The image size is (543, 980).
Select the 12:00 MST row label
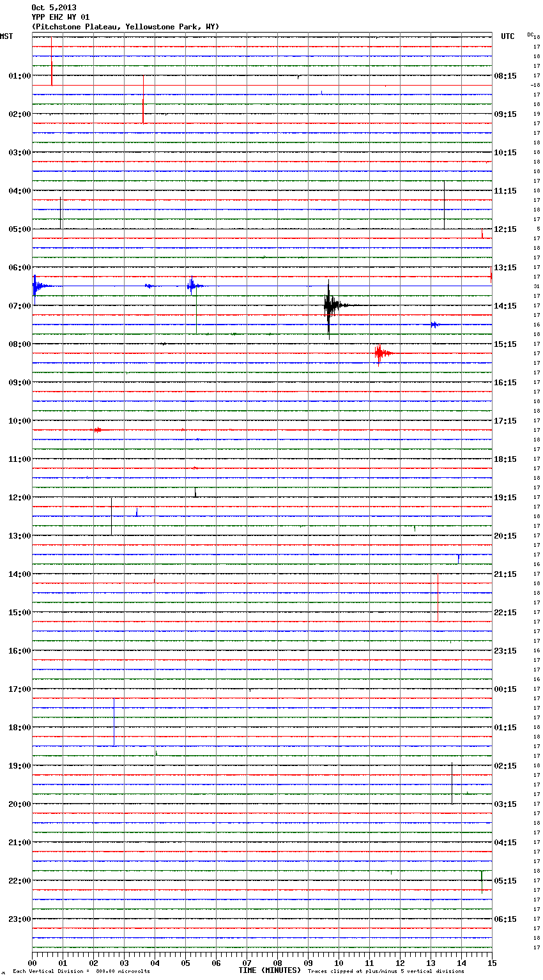(x=20, y=498)
